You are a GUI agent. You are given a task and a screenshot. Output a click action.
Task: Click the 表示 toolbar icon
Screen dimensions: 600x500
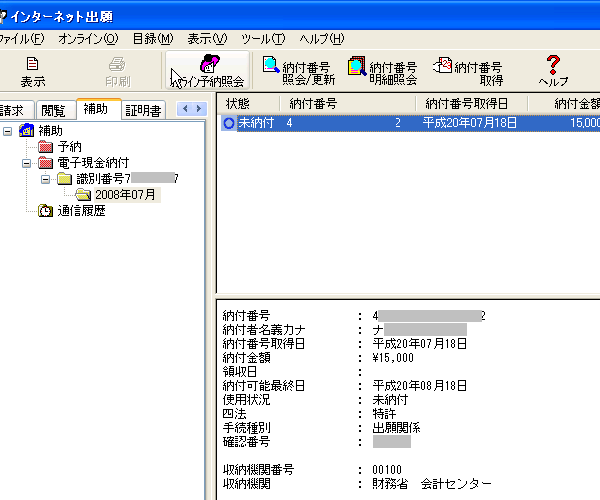(x=32, y=64)
